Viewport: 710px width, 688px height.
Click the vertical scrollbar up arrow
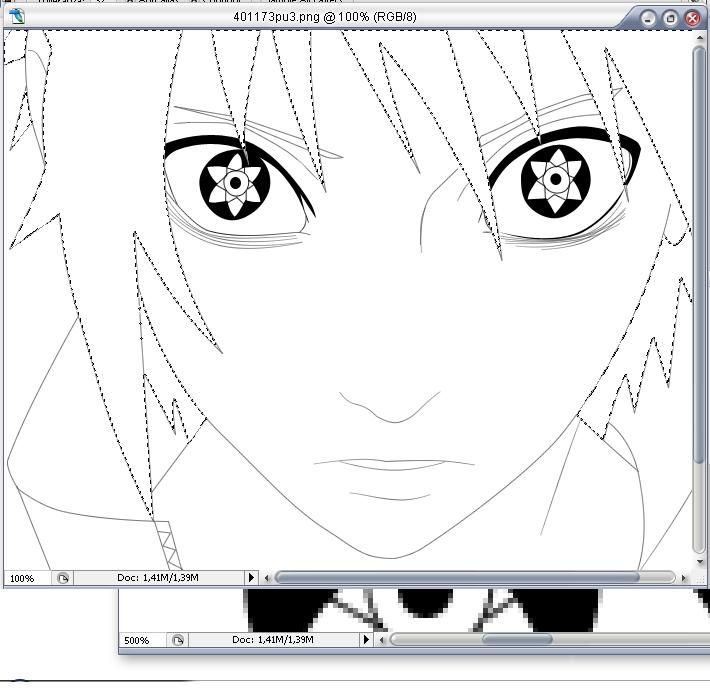coord(699,37)
